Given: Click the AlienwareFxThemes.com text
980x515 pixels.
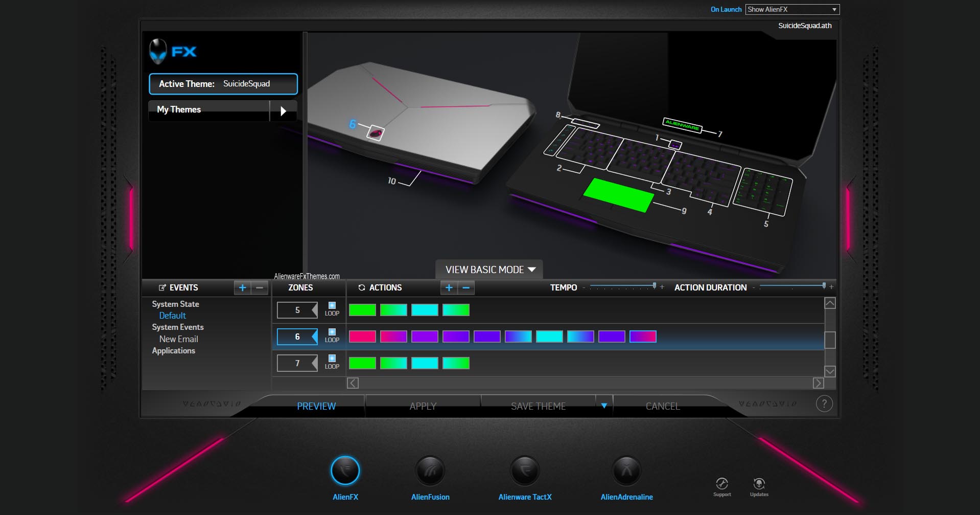Looking at the screenshot, I should (x=307, y=276).
